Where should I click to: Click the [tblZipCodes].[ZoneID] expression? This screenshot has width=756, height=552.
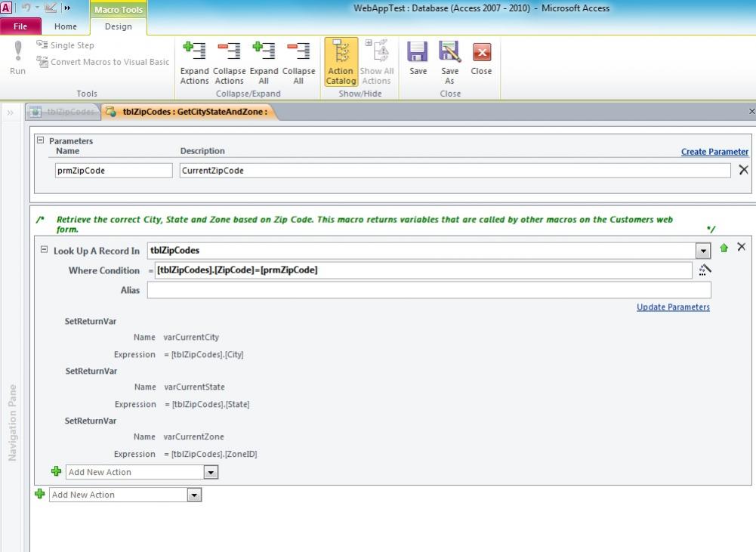[214, 454]
